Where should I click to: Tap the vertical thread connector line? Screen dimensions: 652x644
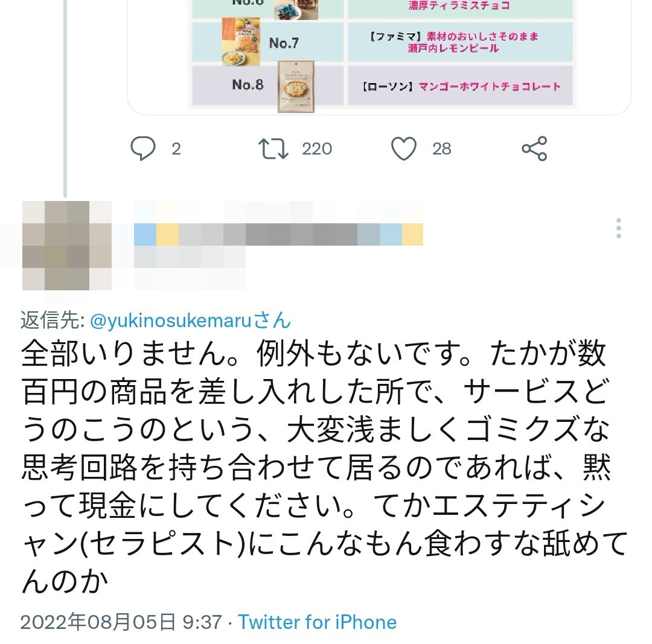[x=65, y=98]
